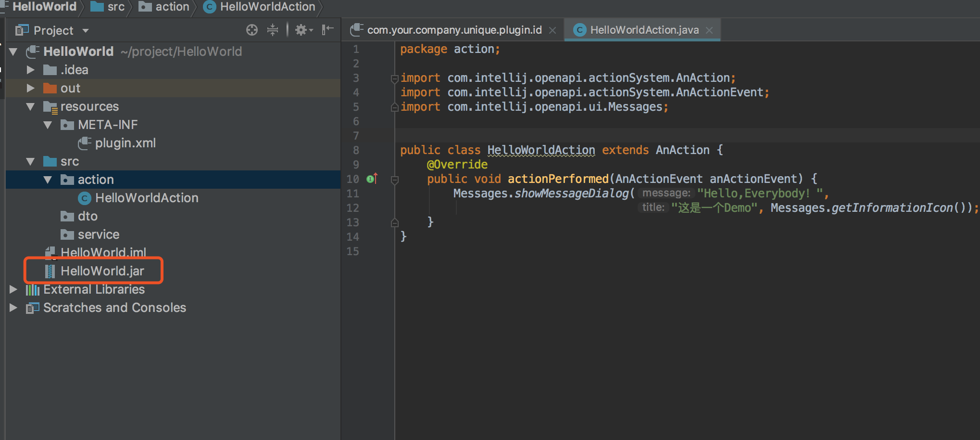Viewport: 980px width, 440px height.
Task: Click the HelloWorld.jar archive icon
Action: point(50,271)
